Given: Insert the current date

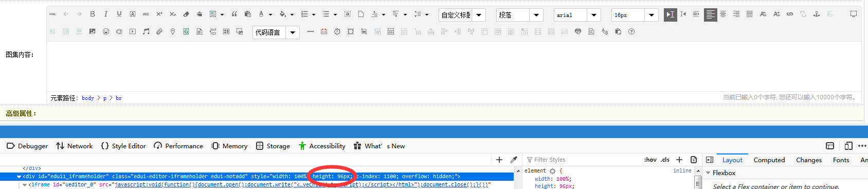Looking at the screenshot, I should pos(324,31).
